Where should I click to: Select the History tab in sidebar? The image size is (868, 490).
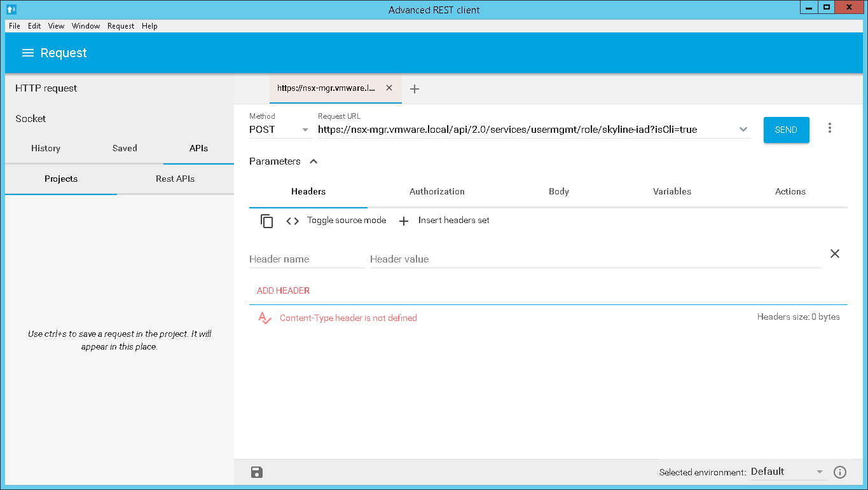click(x=46, y=148)
